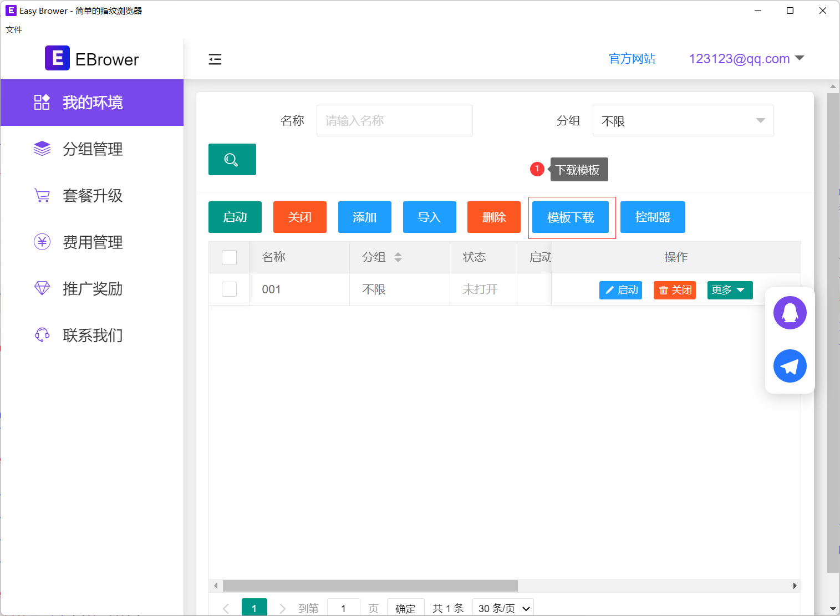
Task: Open 更多 dropdown for row 001
Action: [730, 290]
